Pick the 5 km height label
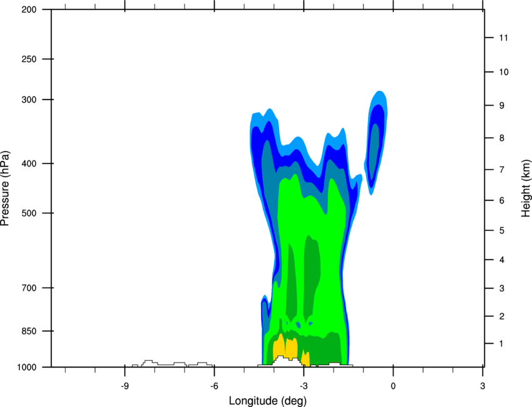Screen dimensions: 532x407 pos(502,231)
